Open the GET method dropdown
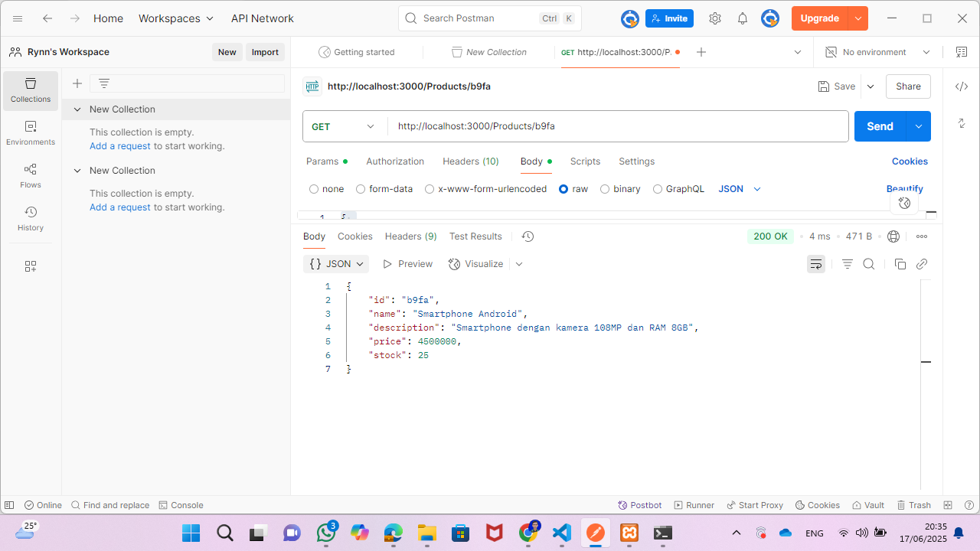980x551 pixels. click(x=344, y=126)
